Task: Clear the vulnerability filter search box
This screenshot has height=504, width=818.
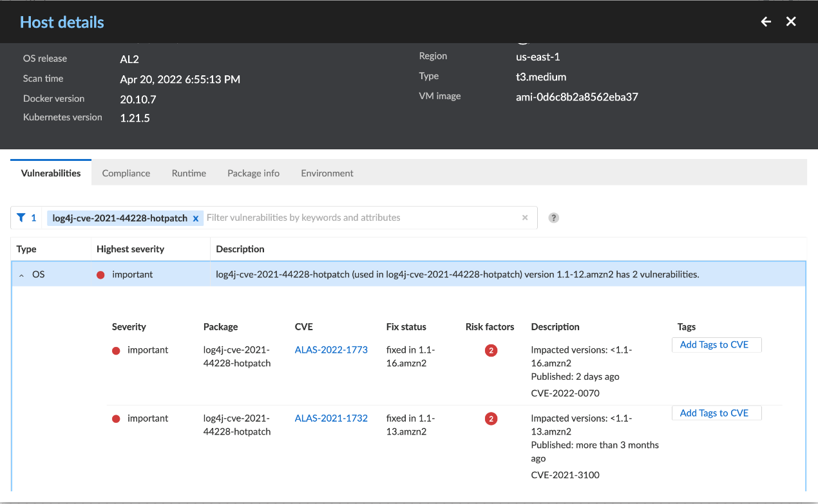Action: (x=525, y=218)
